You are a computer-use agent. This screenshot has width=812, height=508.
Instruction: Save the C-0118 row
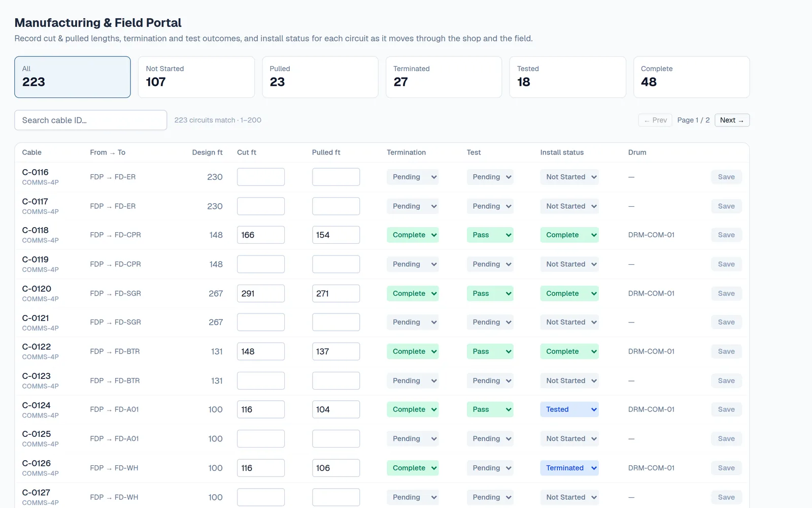(x=726, y=235)
